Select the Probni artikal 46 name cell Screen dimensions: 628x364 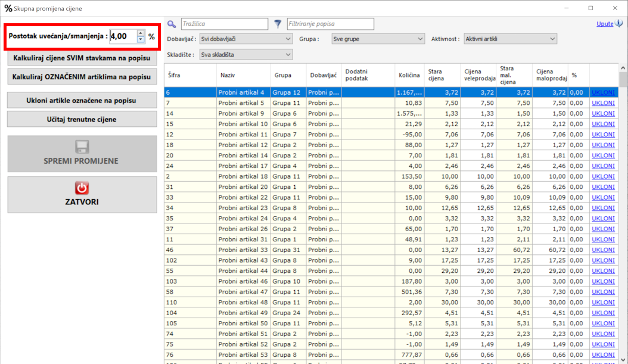point(244,282)
